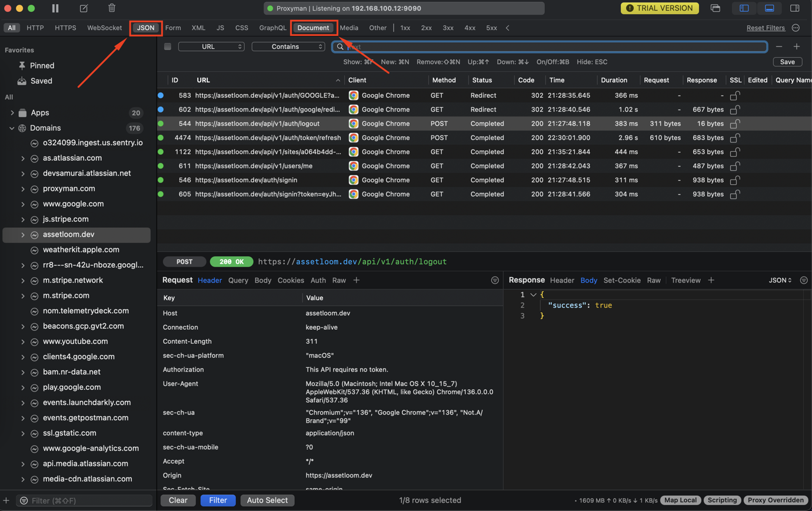The width and height of the screenshot is (812, 511).
Task: Click the sidebar Filter input field
Action: (85, 500)
